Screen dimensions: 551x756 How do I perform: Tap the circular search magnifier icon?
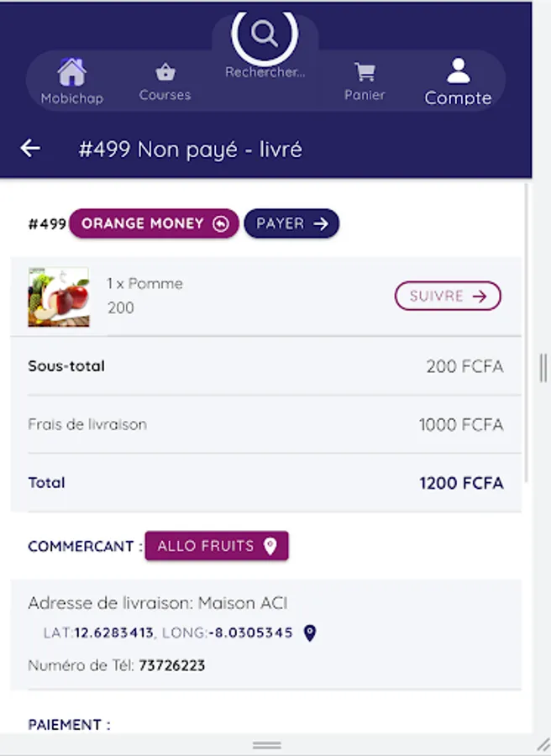coord(265,34)
